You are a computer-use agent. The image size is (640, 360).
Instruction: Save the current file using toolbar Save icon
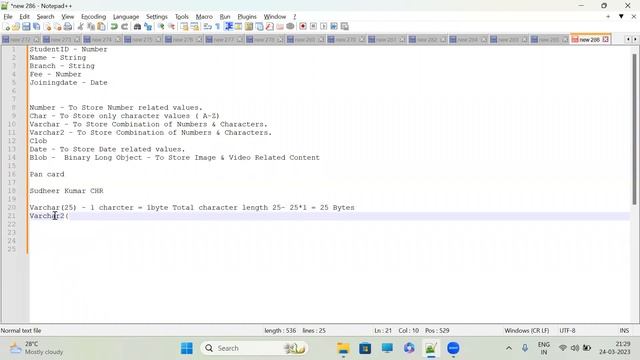[x=26, y=27]
